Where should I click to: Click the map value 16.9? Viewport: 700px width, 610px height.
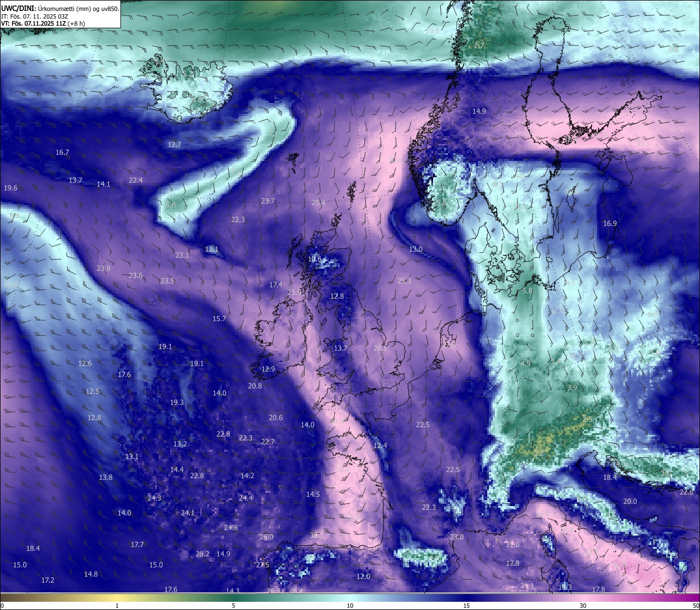(x=610, y=223)
